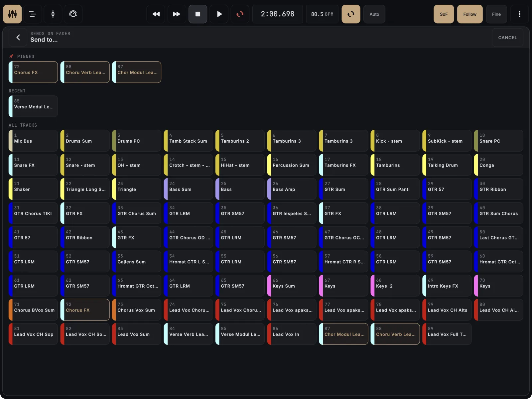Select track 50 Last Chorus GT
The width and height of the screenshot is (532, 399).
point(499,237)
